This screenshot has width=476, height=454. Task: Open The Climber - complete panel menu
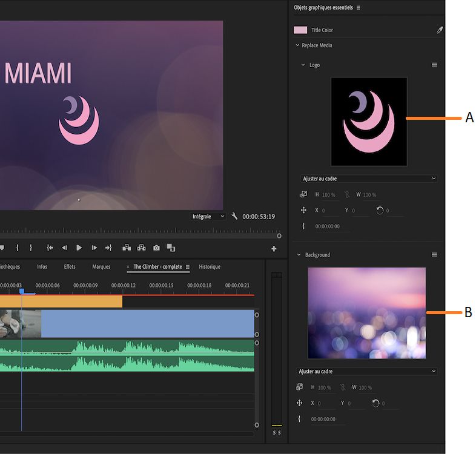click(x=188, y=267)
